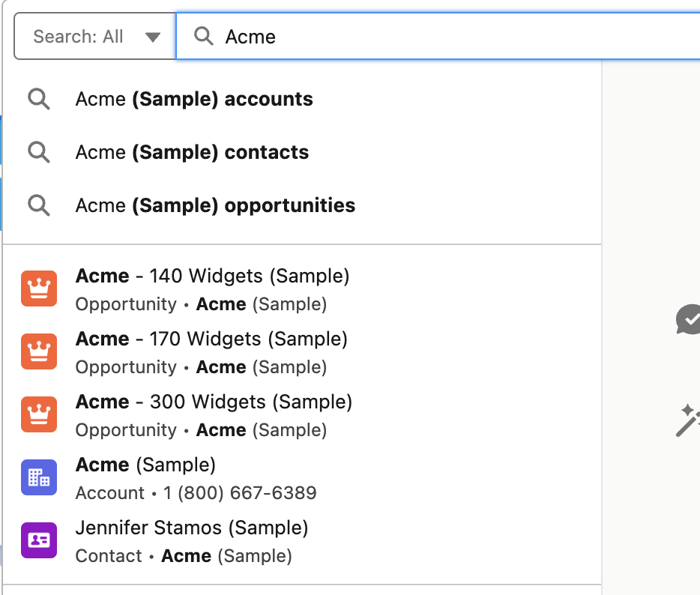Open Acme - 170 Widgets (Sample) result
The height and width of the screenshot is (595, 700).
point(211,339)
